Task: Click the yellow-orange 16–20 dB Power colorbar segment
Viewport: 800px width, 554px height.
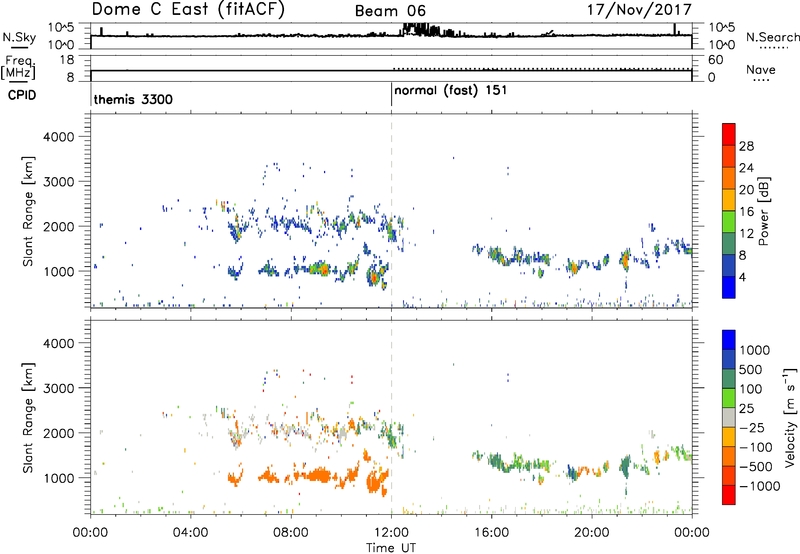Action: (729, 199)
